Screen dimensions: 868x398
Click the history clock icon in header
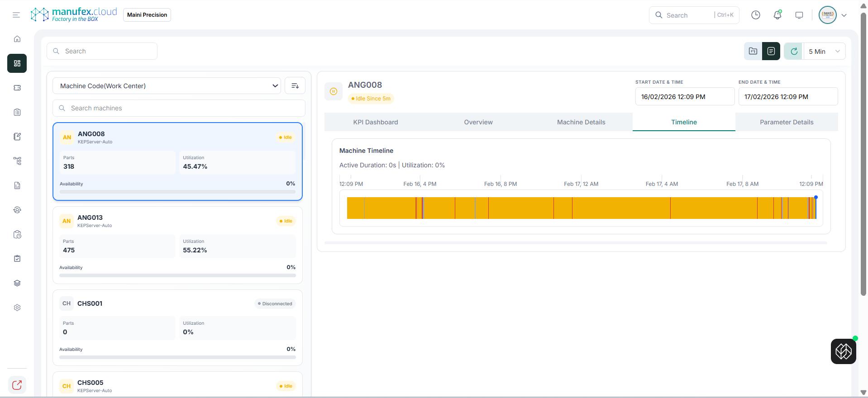(x=756, y=15)
